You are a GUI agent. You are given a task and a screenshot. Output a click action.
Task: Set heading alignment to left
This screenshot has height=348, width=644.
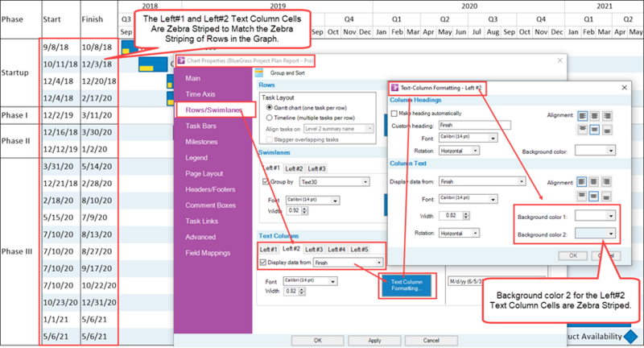pyautogui.click(x=582, y=116)
